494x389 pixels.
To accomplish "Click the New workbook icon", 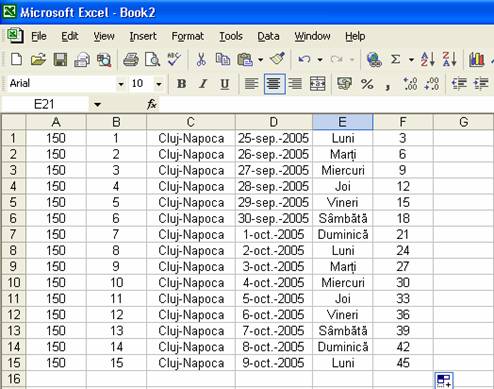I will tap(16, 60).
